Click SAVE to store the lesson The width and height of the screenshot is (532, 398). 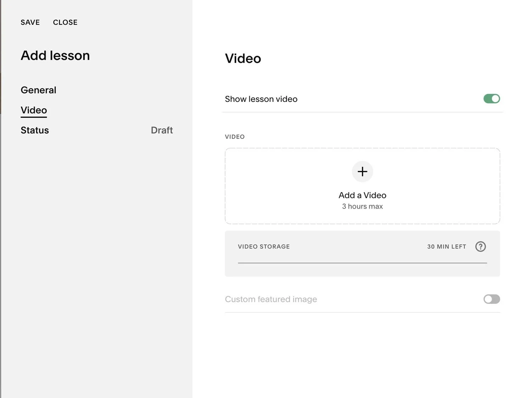point(30,22)
